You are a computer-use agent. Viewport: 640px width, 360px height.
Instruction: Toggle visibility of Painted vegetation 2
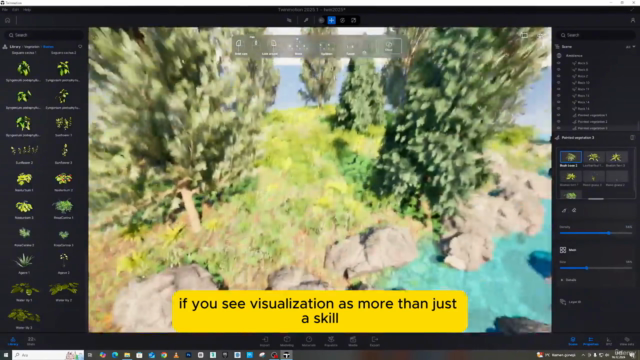click(559, 122)
